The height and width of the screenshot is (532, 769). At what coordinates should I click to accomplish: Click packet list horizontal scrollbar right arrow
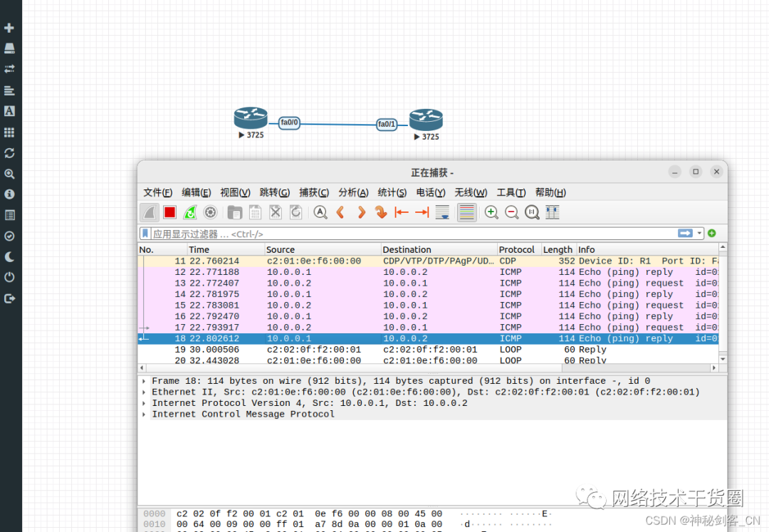(714, 367)
